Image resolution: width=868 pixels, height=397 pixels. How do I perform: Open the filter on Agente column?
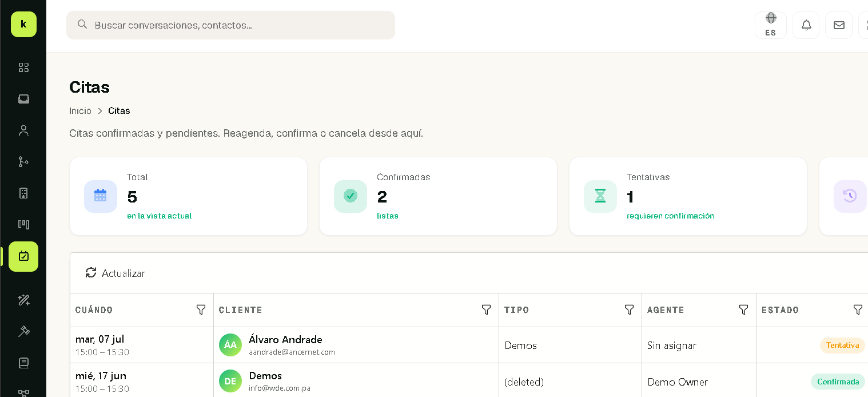pos(743,309)
